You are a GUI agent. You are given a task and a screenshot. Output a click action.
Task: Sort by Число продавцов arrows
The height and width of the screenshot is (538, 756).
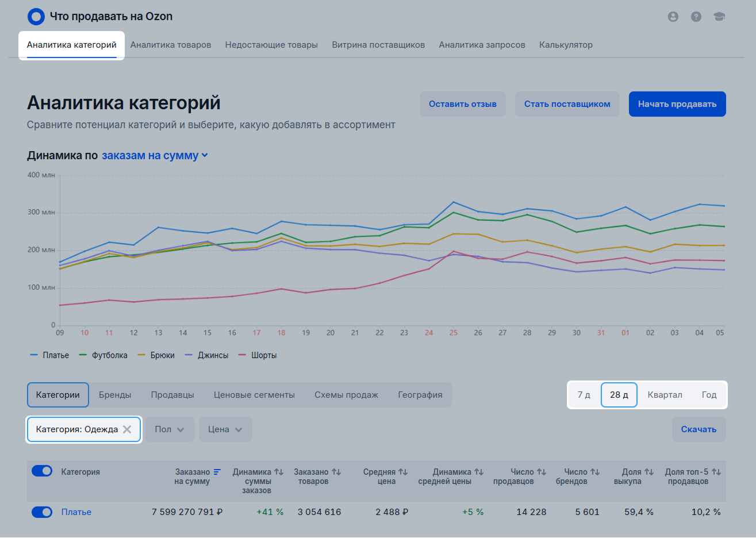point(542,472)
